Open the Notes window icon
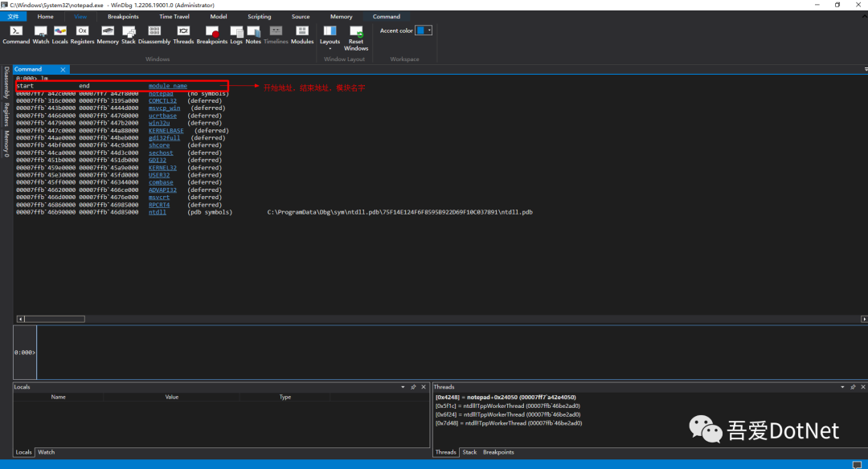 (253, 35)
